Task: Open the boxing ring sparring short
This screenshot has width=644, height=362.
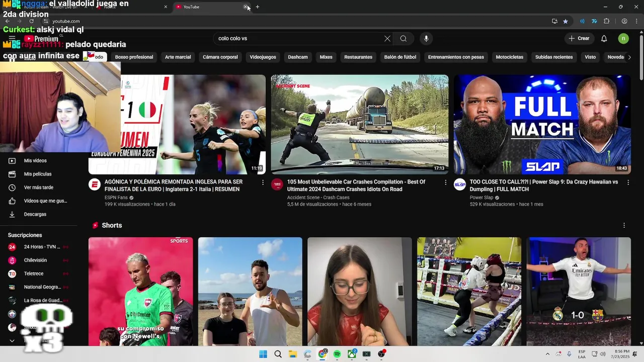Action: click(469, 292)
